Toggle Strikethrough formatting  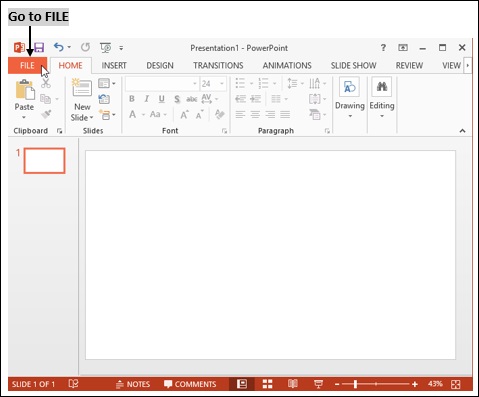(x=192, y=99)
